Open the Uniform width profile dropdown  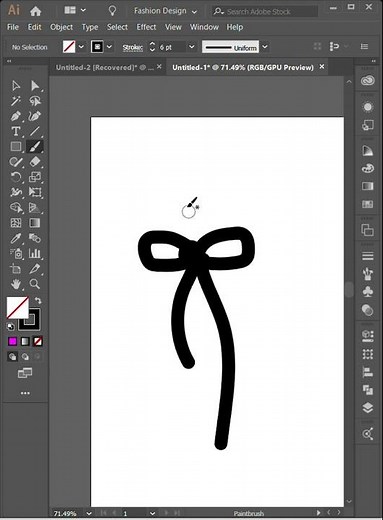(x=265, y=47)
